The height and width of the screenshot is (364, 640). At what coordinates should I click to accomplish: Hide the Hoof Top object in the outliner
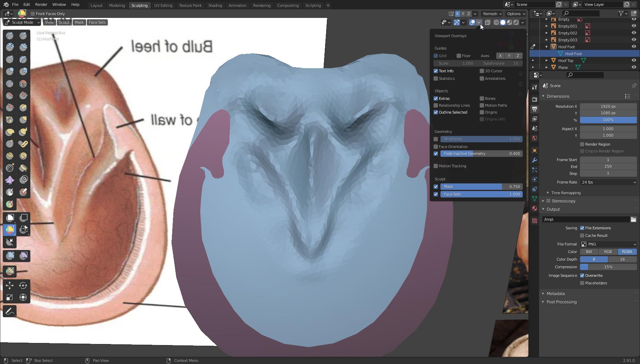tap(634, 60)
